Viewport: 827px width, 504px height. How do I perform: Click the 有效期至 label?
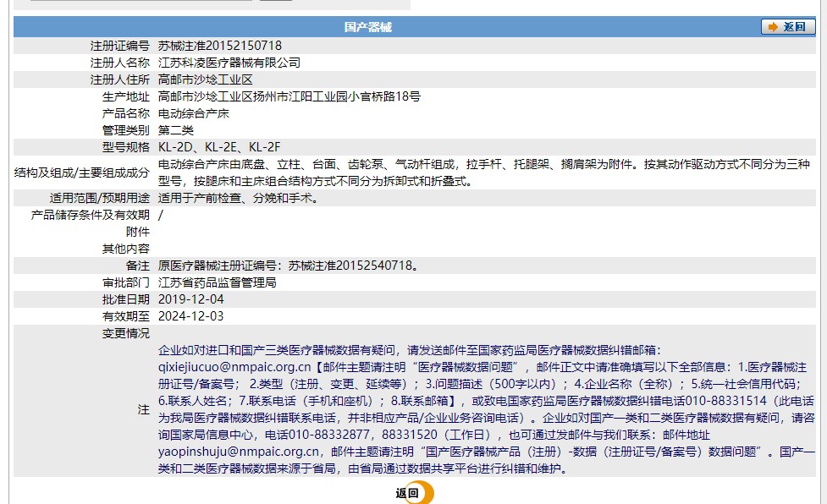[x=126, y=316]
